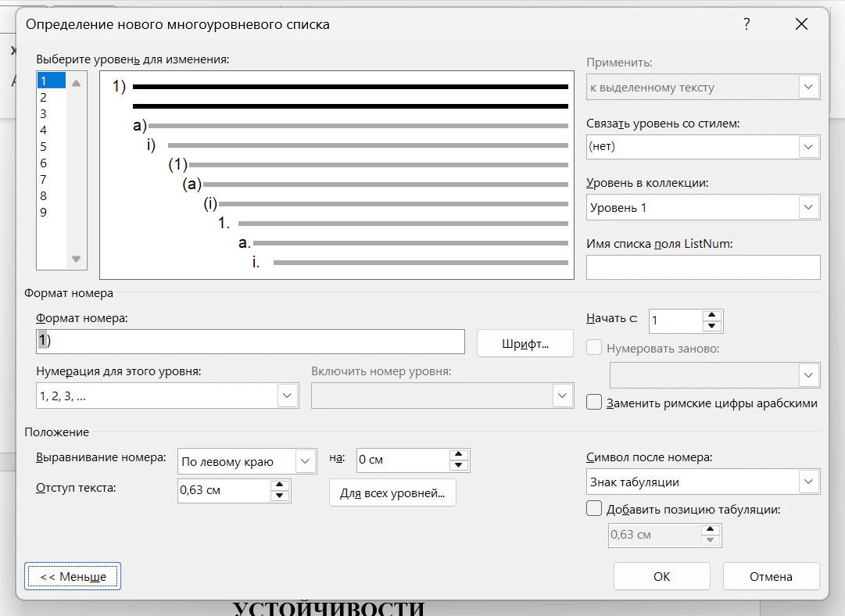Close the multilevel list dialog
This screenshot has width=845, height=616.
(x=801, y=24)
